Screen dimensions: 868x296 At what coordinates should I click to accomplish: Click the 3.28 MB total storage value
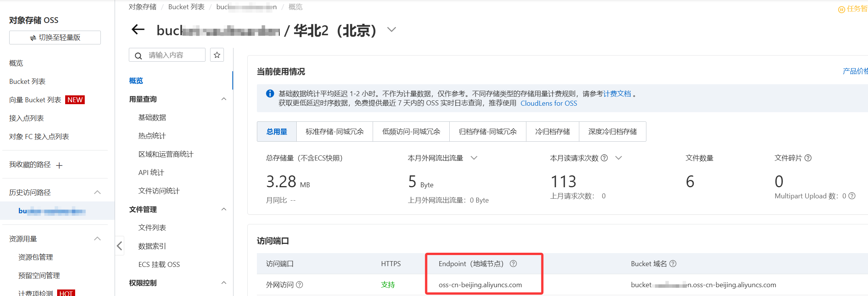(x=288, y=182)
